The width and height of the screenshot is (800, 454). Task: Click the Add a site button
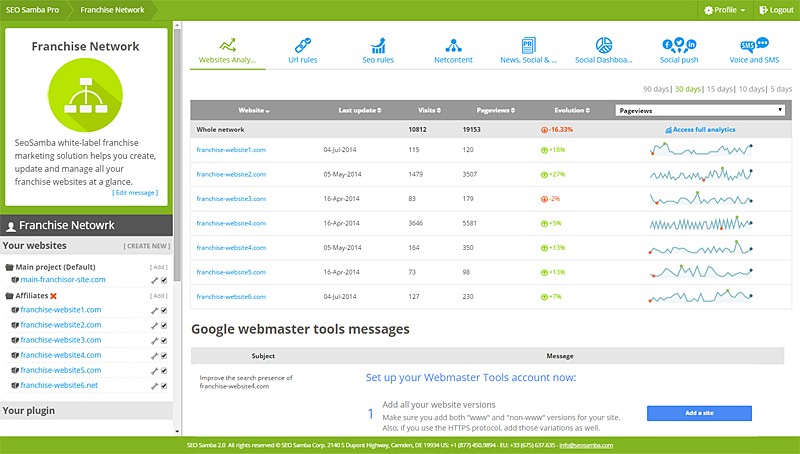(x=699, y=413)
